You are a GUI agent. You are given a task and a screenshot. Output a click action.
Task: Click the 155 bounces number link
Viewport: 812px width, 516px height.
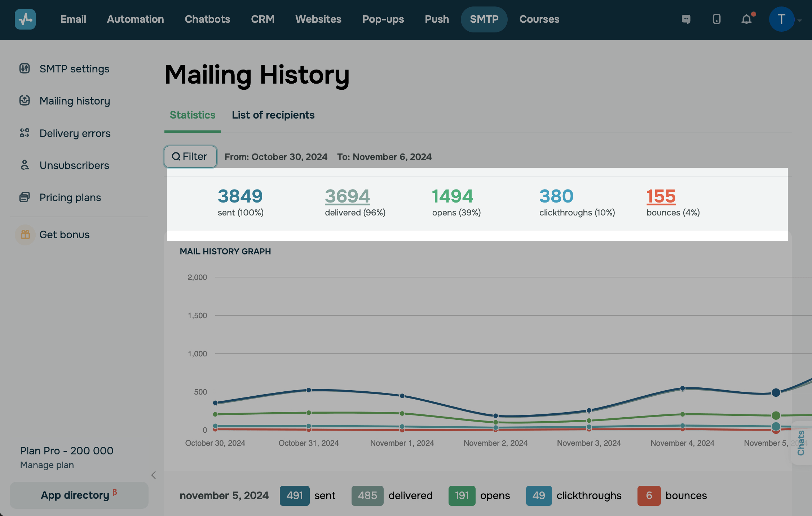coord(661,196)
